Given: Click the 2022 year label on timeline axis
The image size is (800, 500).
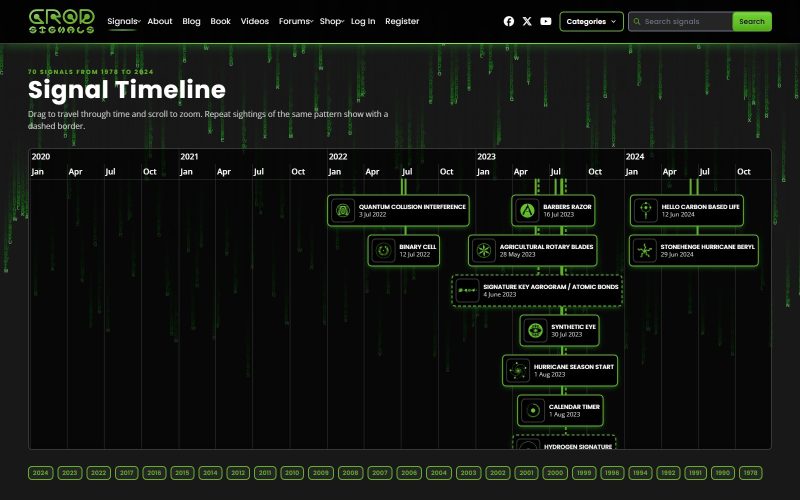Looking at the screenshot, I should pos(338,157).
